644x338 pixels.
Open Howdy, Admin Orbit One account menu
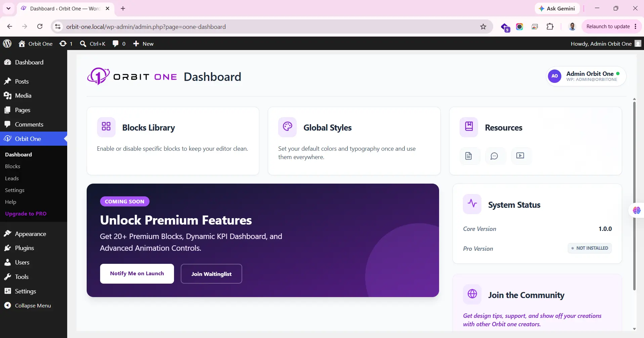606,44
